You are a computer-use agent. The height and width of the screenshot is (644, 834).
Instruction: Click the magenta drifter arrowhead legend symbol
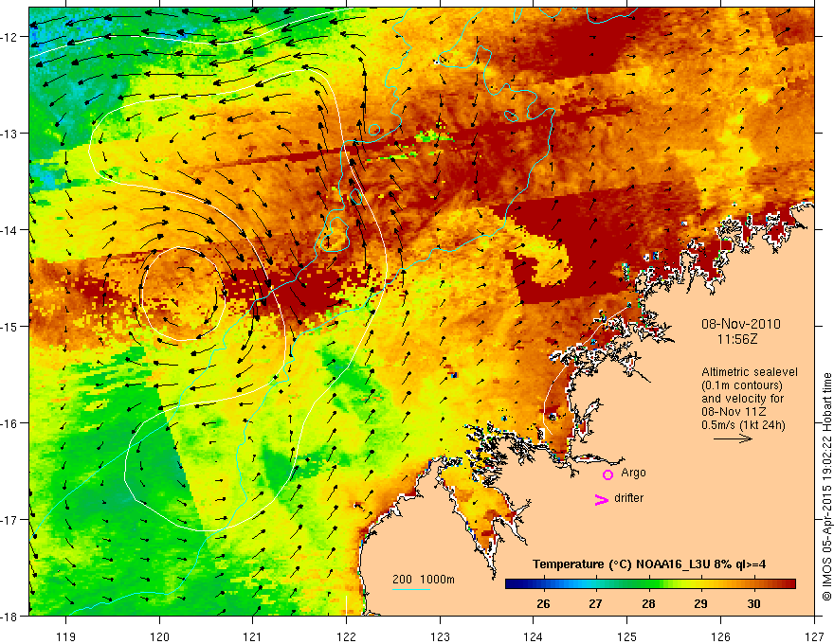(x=602, y=499)
